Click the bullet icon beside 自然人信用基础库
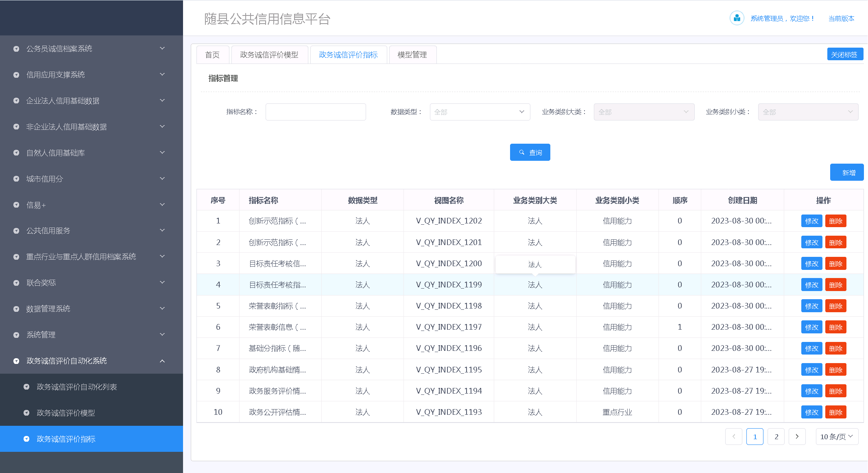The image size is (868, 473). click(x=16, y=153)
